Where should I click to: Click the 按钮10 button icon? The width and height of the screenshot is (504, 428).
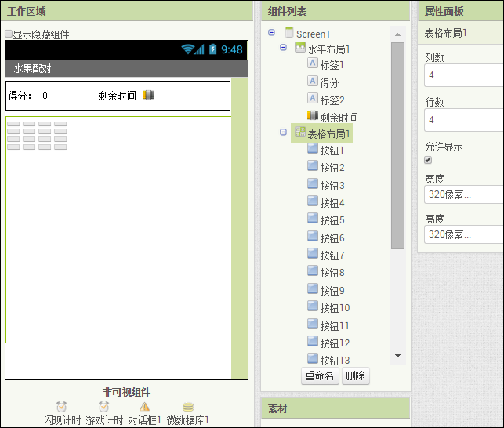(313, 306)
